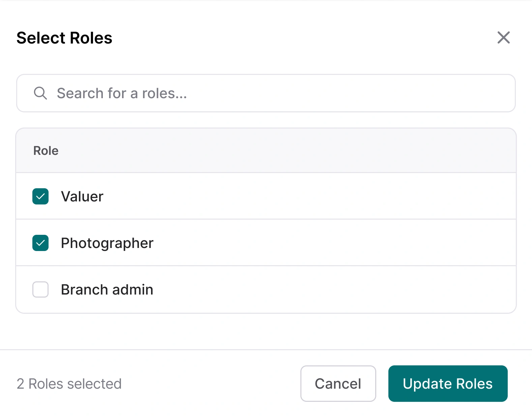Click the "Select Roles" dialog title
This screenshot has height=417, width=532.
pyautogui.click(x=64, y=38)
